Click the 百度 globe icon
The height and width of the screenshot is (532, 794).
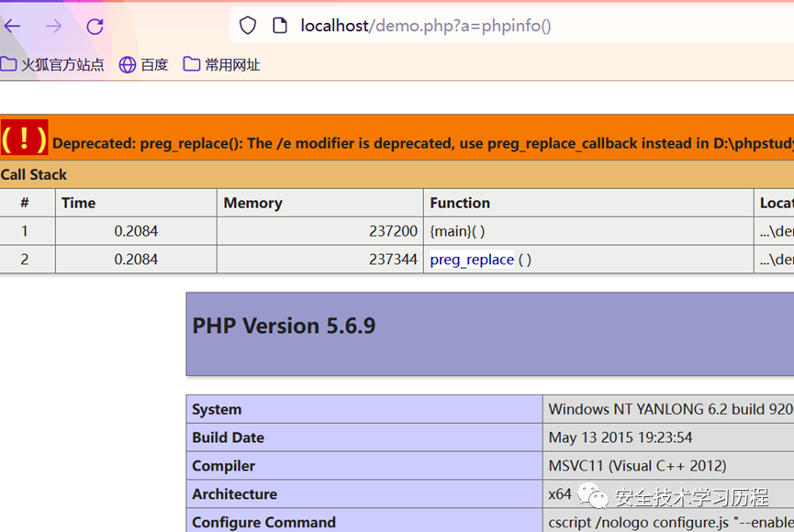128,64
